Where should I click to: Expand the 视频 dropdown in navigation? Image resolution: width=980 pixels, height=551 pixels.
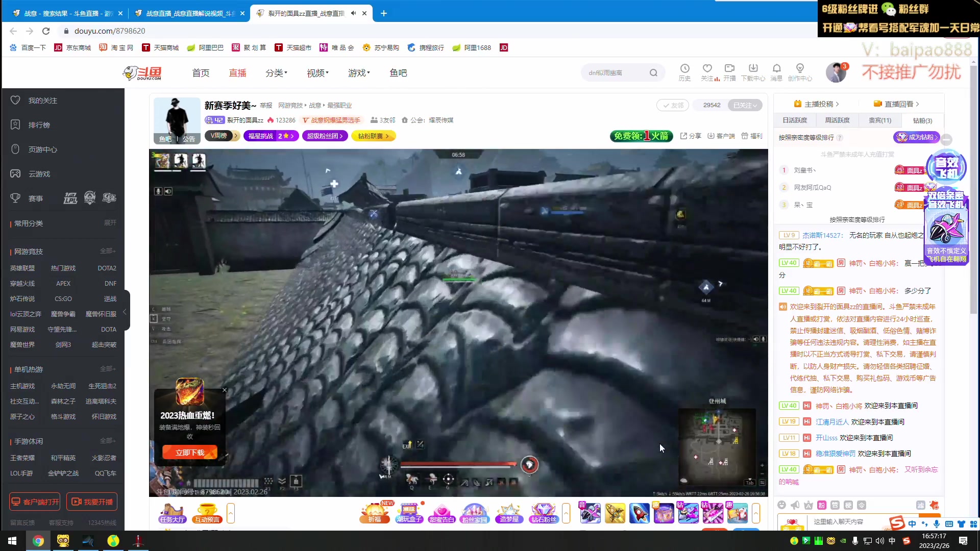[x=317, y=73]
